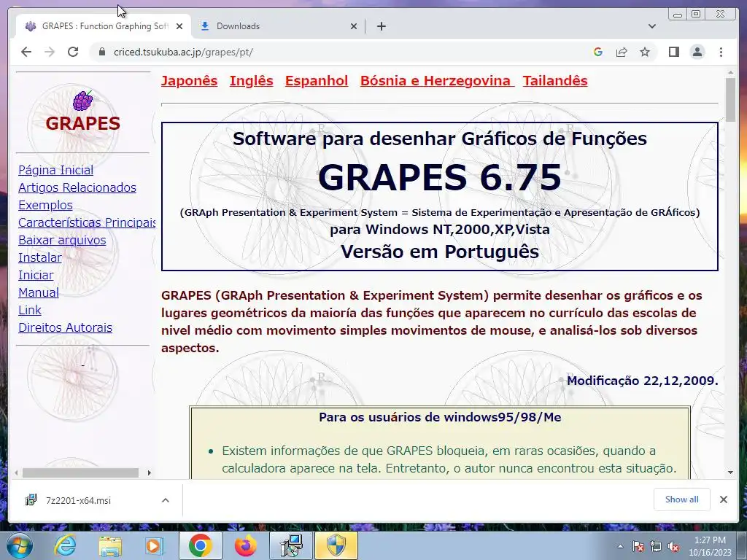This screenshot has height=560, width=747.
Task: Open Artigos Relacionados link
Action: 77,187
